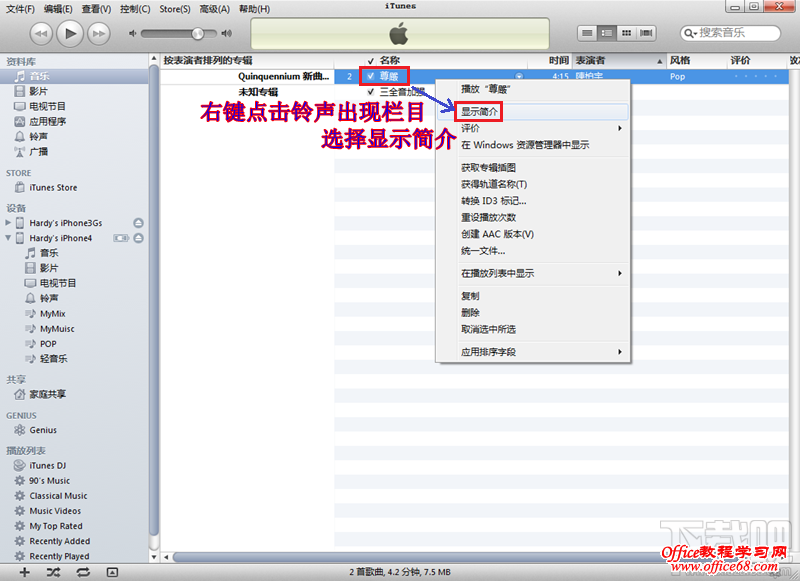
Task: Expand 应用排序字段 submenu
Action: pyautogui.click(x=533, y=352)
